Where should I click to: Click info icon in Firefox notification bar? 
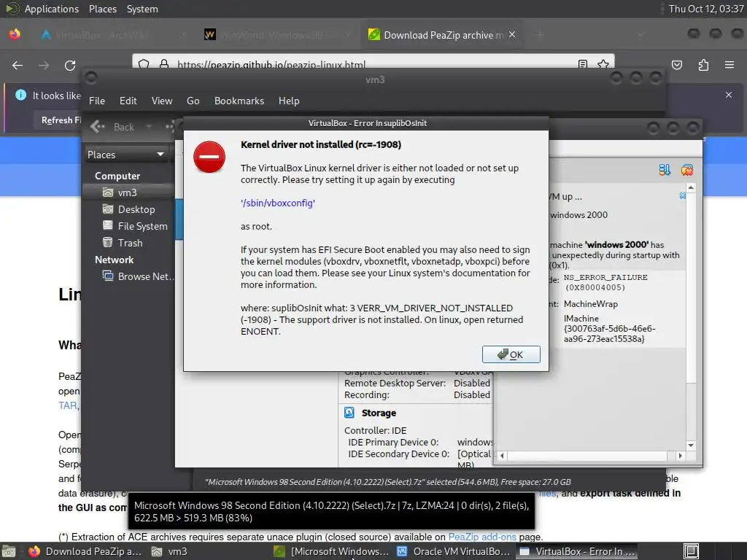pos(21,95)
